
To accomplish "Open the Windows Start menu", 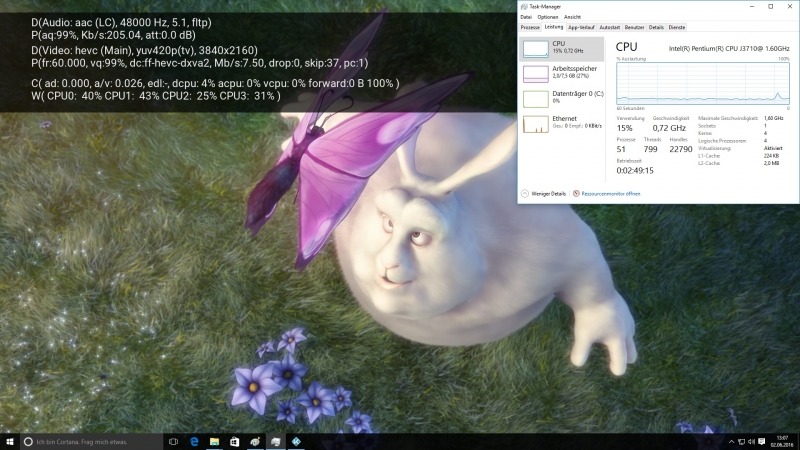I will (x=10, y=442).
